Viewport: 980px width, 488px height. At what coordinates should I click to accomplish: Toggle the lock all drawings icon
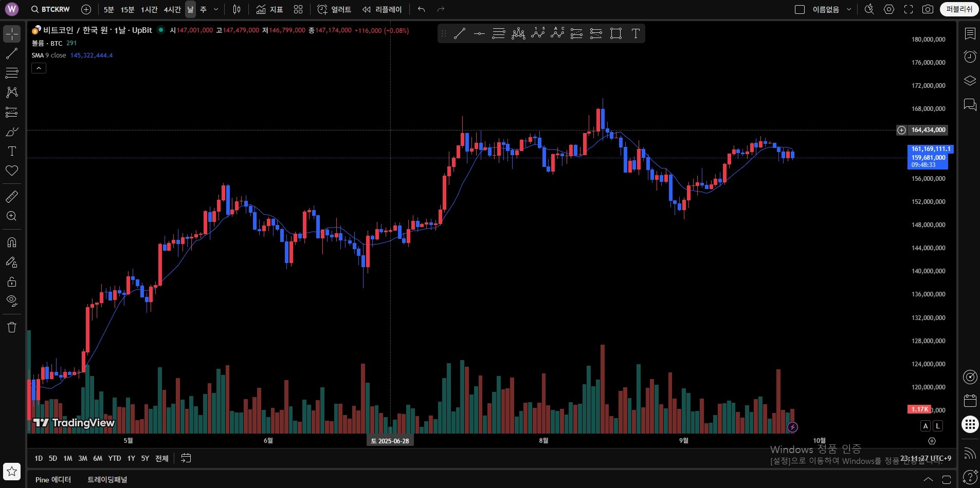click(12, 281)
